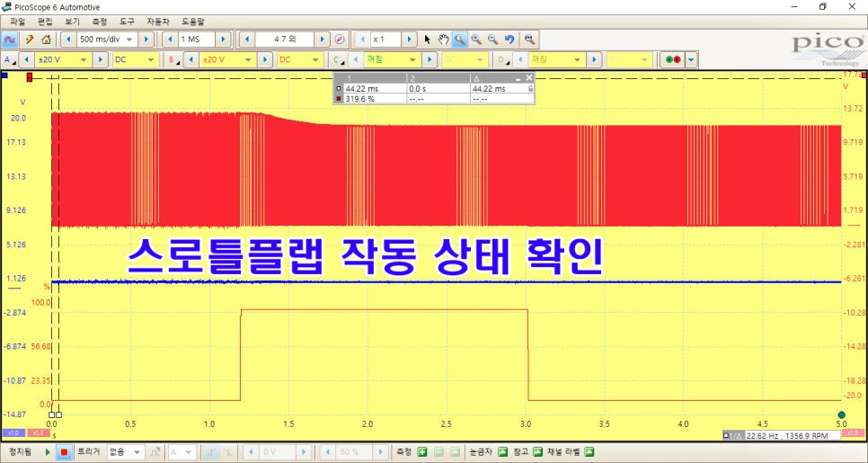Select the scope mode waveform icon

click(x=10, y=40)
